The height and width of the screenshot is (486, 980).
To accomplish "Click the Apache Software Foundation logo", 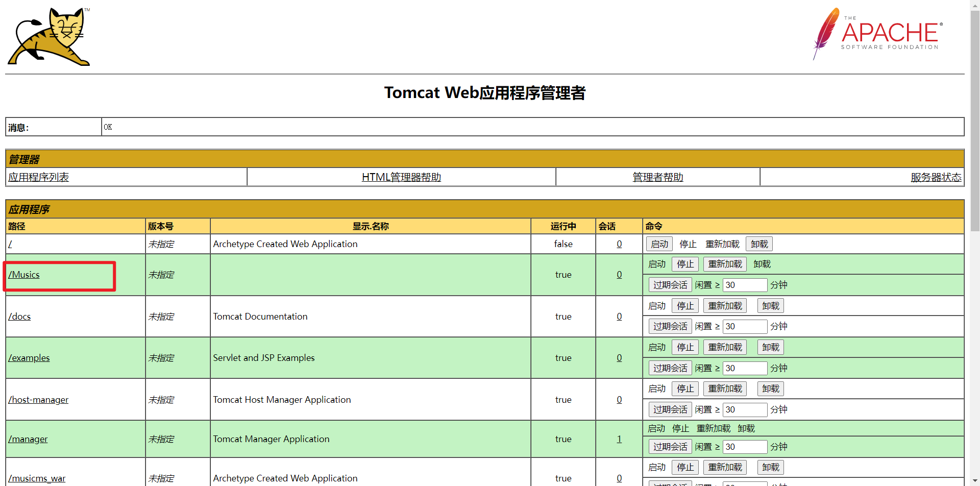I will (877, 34).
